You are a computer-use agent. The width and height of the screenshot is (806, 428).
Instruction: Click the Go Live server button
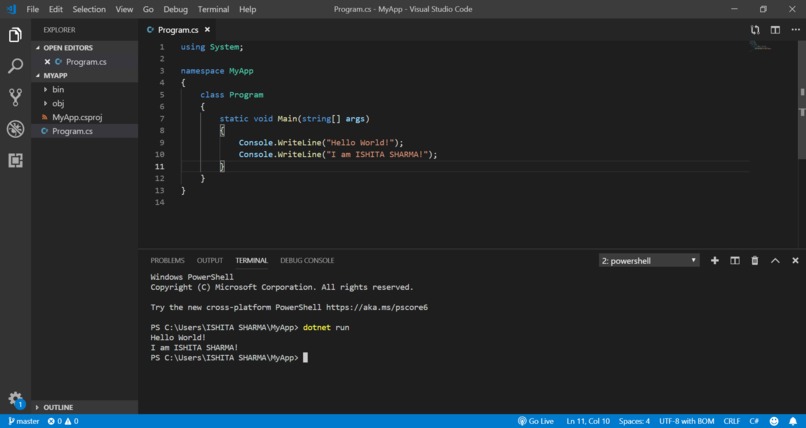click(536, 421)
